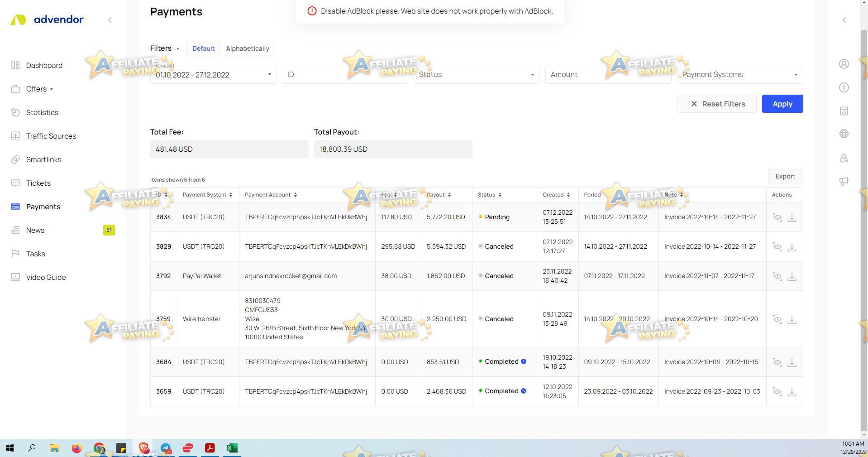Viewport: 868px width, 457px height.
Task: Select the Default filter tab
Action: point(203,48)
